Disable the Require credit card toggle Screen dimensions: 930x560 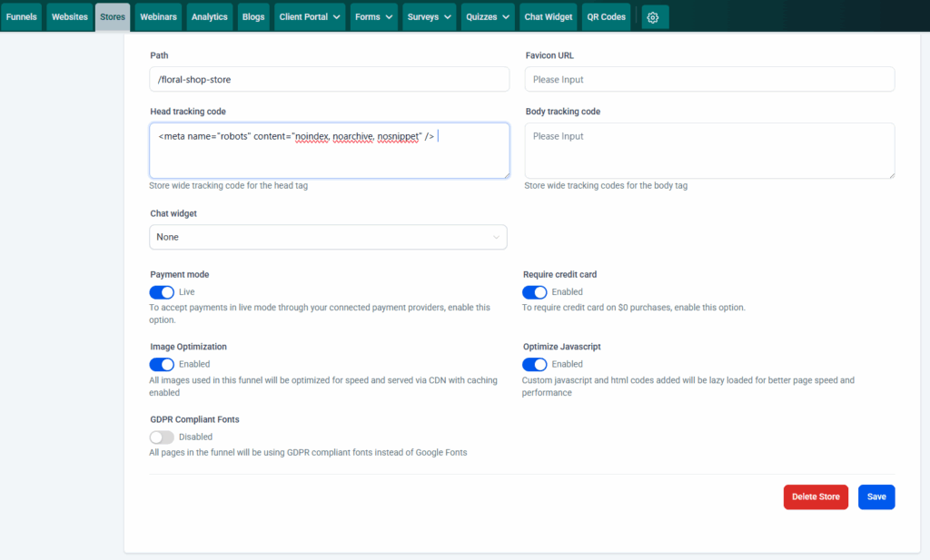point(536,292)
